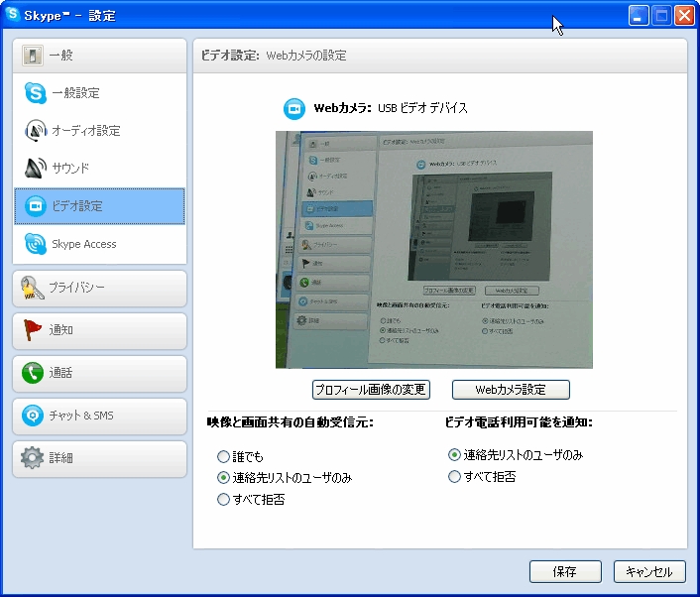Image resolution: width=700 pixels, height=597 pixels.
Task: Expand the チャット & SMS section
Action: (99, 417)
